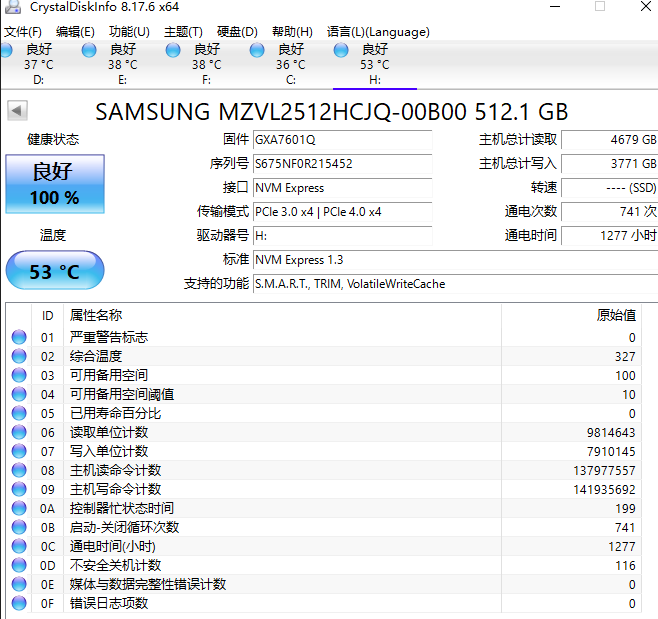The width and height of the screenshot is (658, 619).
Task: Click the status orb of attribute 08 主机读命令计数
Action: pyautogui.click(x=19, y=470)
